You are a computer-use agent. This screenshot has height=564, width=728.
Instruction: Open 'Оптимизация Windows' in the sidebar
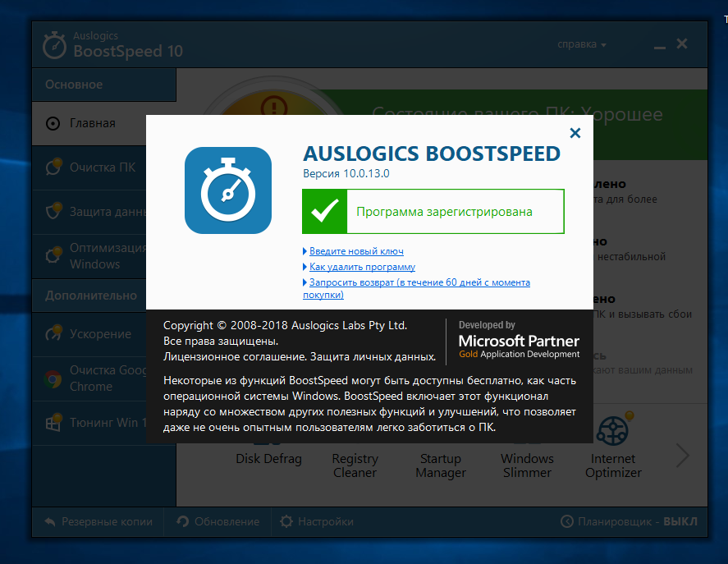click(x=89, y=256)
